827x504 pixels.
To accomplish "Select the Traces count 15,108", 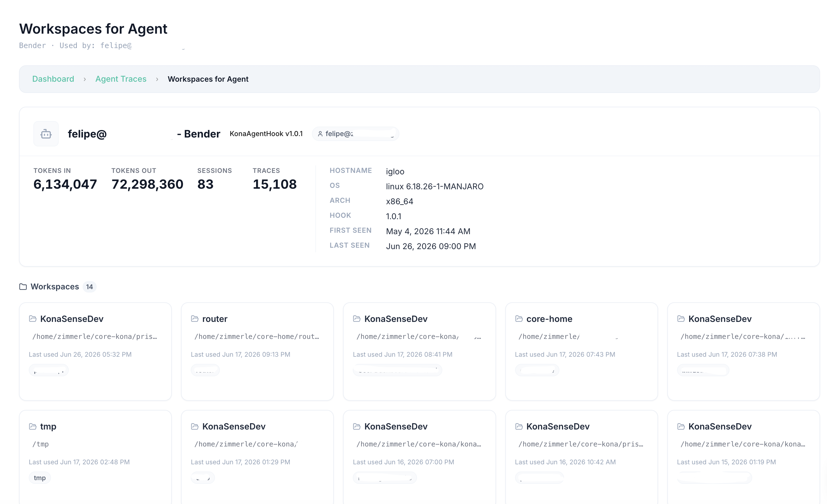I will pyautogui.click(x=275, y=184).
